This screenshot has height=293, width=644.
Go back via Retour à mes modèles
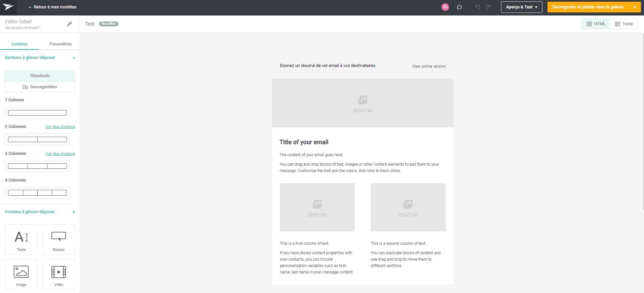52,7
